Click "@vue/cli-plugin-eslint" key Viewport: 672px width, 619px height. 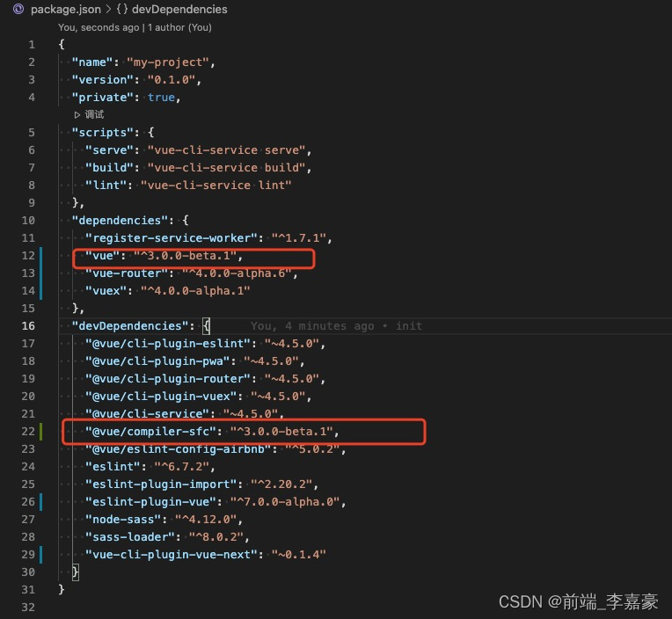(168, 344)
